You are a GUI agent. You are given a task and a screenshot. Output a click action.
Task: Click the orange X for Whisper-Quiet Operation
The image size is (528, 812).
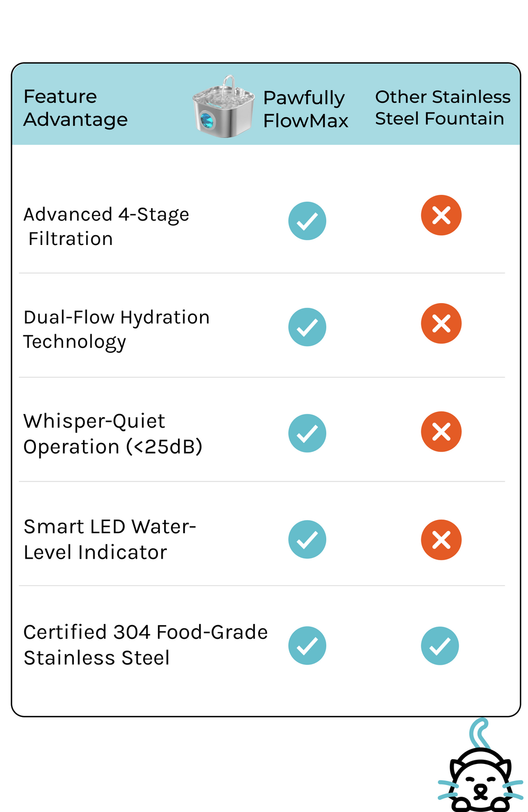pos(441,432)
